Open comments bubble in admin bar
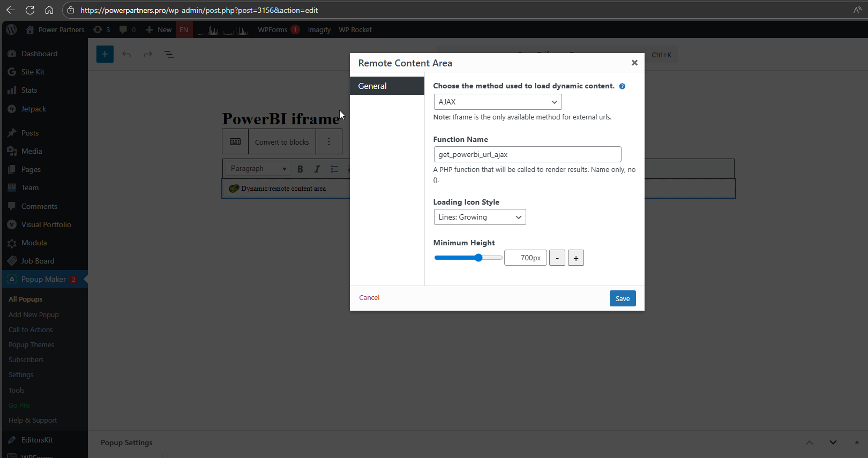This screenshot has width=868, height=458. (x=128, y=29)
